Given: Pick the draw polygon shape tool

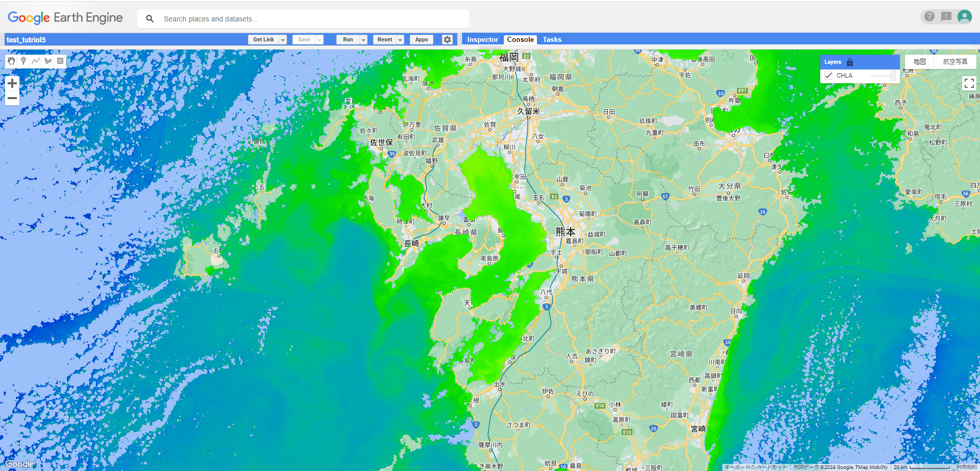Looking at the screenshot, I should [x=48, y=61].
